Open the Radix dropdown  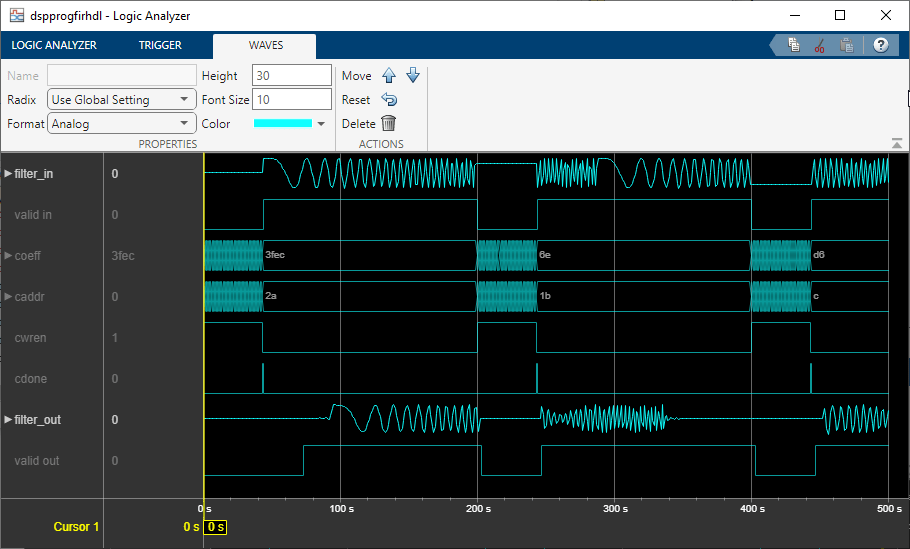(x=122, y=100)
